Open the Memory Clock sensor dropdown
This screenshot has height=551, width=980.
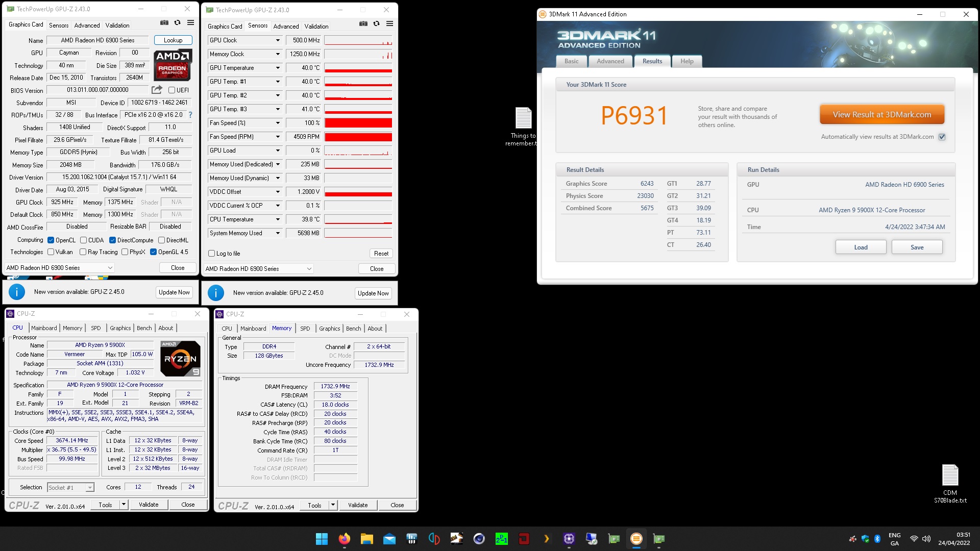(x=278, y=54)
